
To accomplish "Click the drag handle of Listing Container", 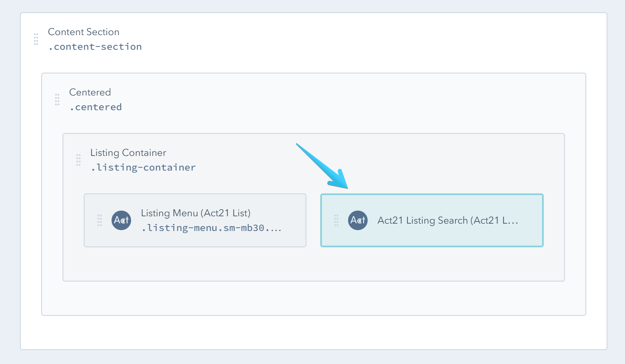I will [78, 160].
